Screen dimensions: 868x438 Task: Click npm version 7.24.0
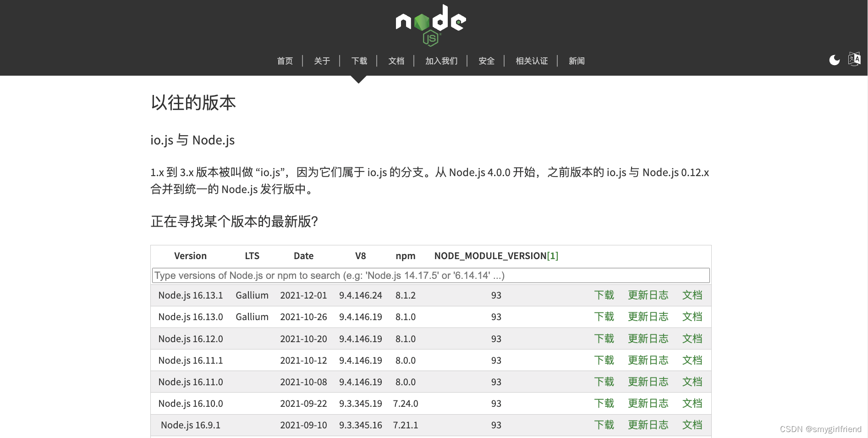tap(406, 404)
